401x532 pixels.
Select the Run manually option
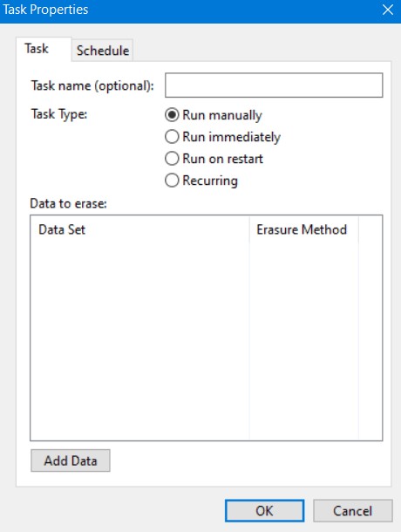click(x=214, y=115)
